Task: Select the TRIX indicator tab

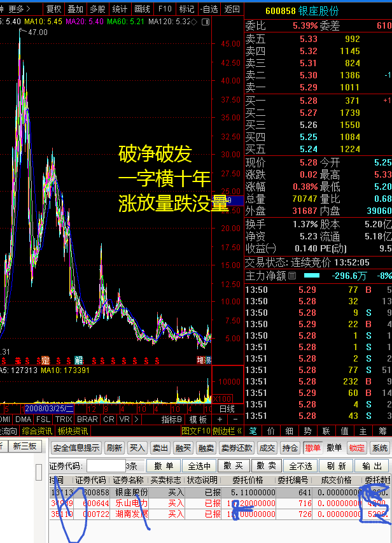Action: 64,420
